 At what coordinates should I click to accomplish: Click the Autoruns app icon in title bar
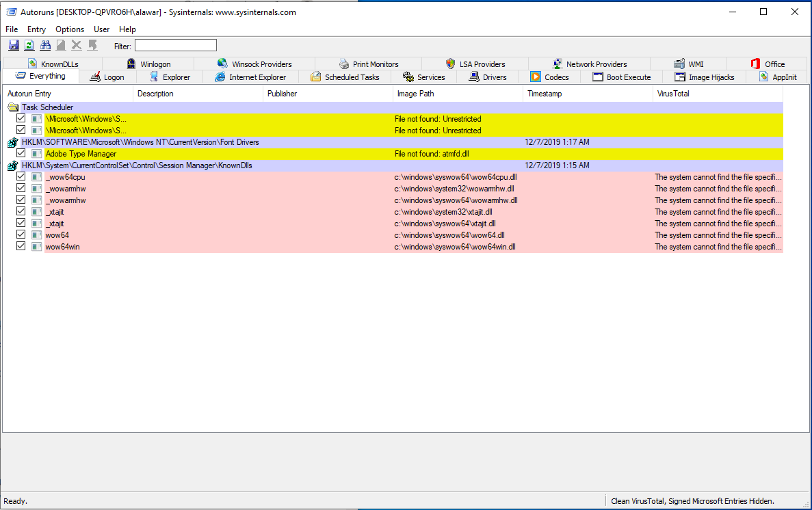click(x=12, y=12)
